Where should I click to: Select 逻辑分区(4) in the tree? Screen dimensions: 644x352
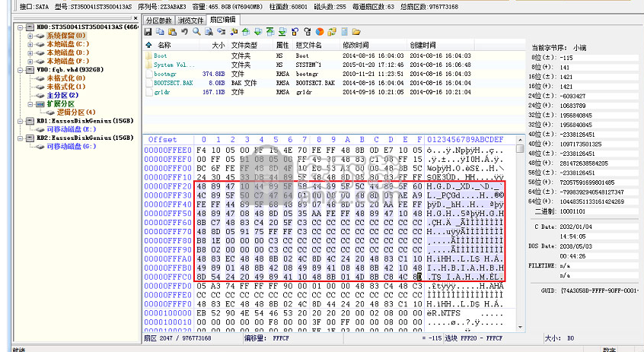(x=76, y=113)
